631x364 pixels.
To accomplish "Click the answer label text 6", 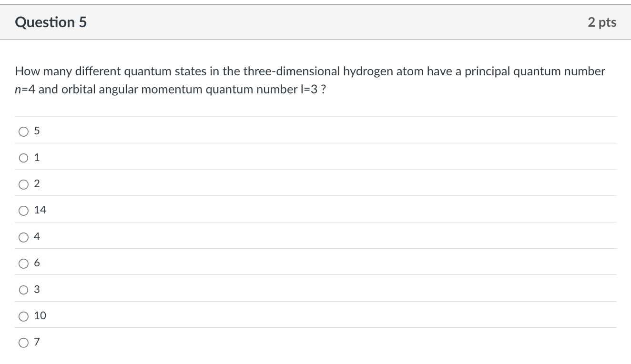I will tap(37, 263).
